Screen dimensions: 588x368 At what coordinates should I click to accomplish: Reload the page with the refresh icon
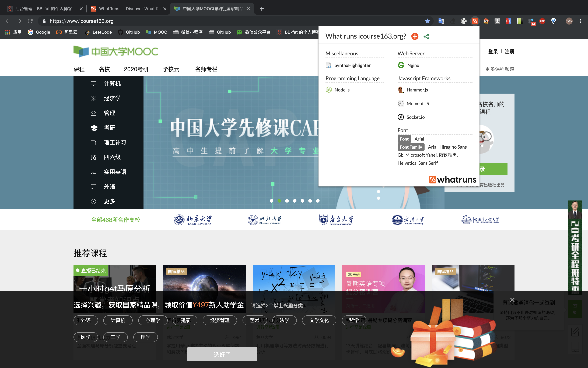30,21
